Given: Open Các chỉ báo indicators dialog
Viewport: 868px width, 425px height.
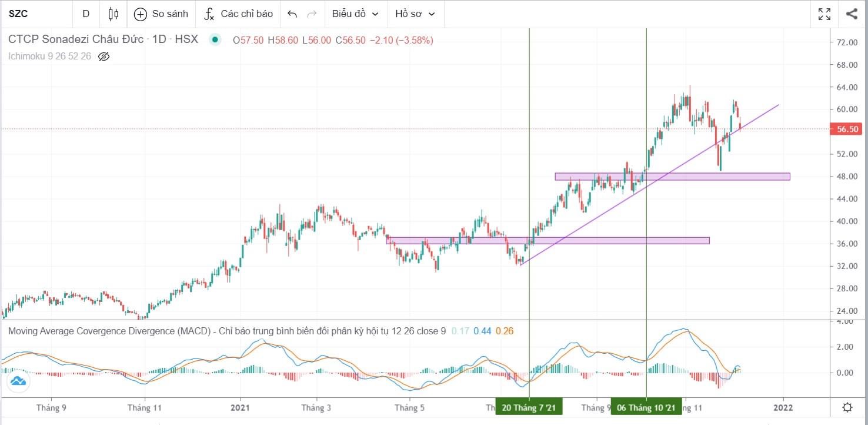Looking at the screenshot, I should coord(238,14).
